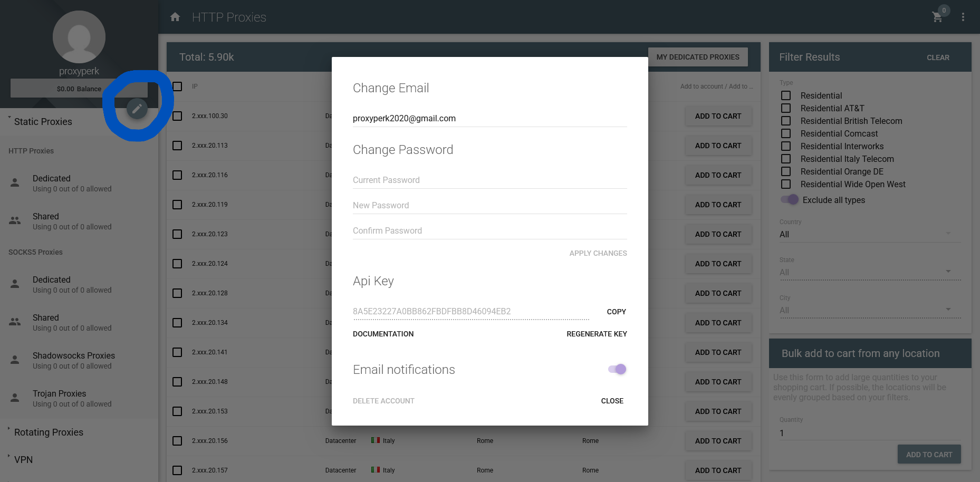Tick the Residential Comcast checkbox
980x482 pixels.
pyautogui.click(x=786, y=133)
